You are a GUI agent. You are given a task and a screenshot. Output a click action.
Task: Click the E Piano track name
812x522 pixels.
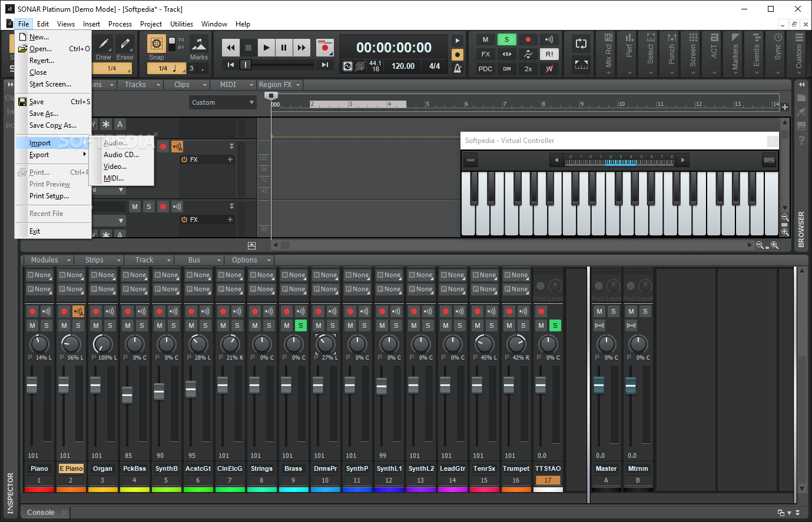[x=71, y=468]
